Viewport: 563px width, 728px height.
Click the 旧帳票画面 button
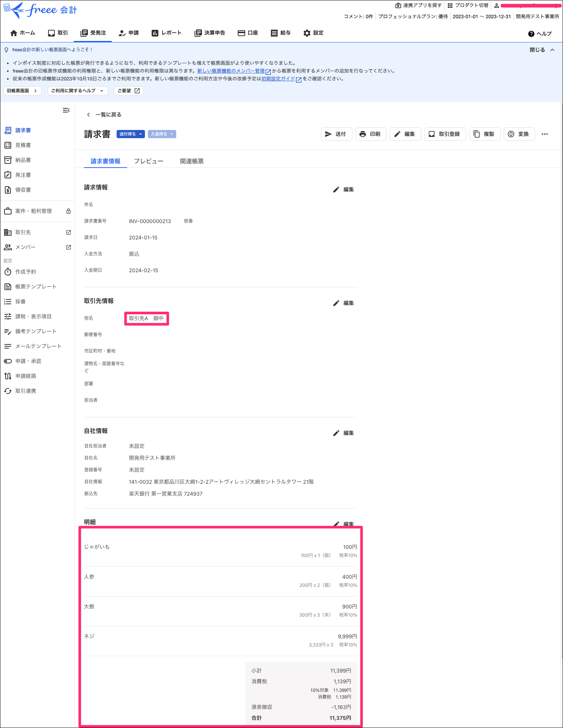22,91
